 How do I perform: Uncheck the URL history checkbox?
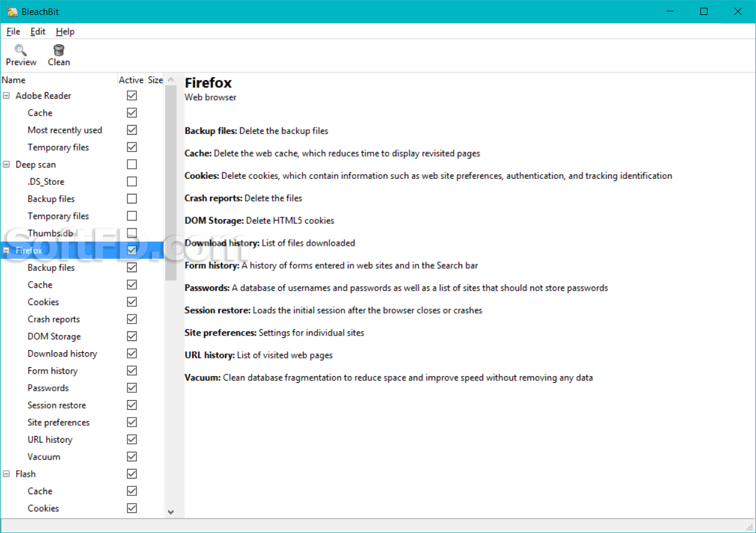(132, 440)
